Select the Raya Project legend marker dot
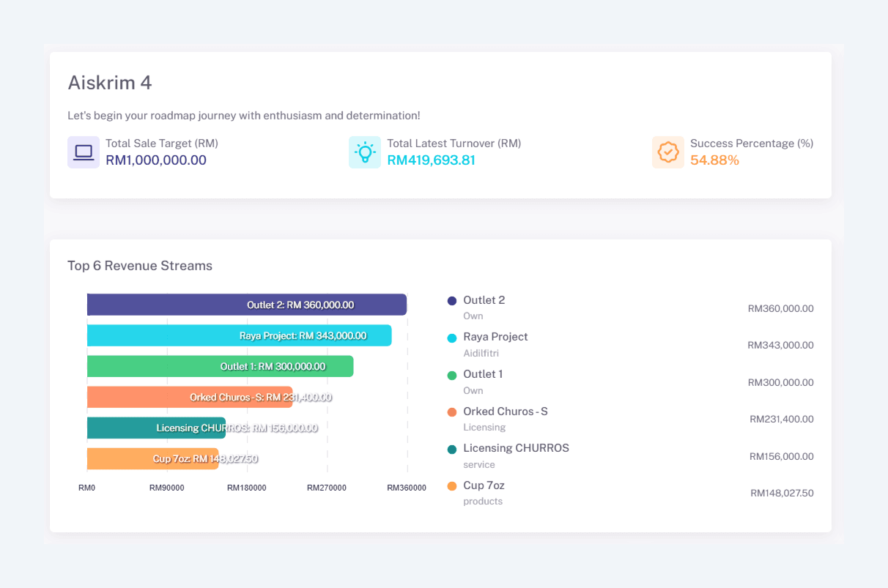This screenshot has height=588, width=888. click(451, 337)
